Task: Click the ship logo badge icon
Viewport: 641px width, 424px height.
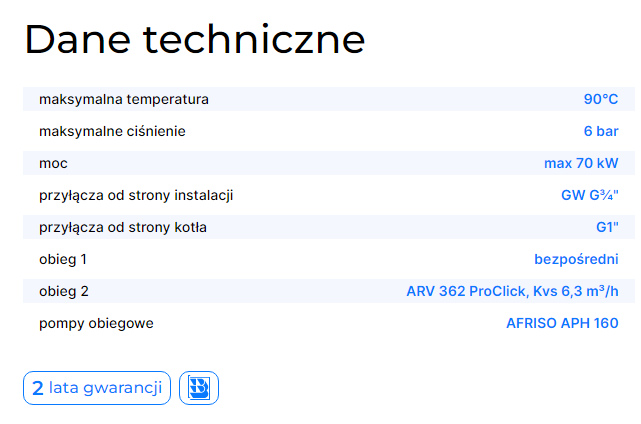Action: (x=199, y=388)
